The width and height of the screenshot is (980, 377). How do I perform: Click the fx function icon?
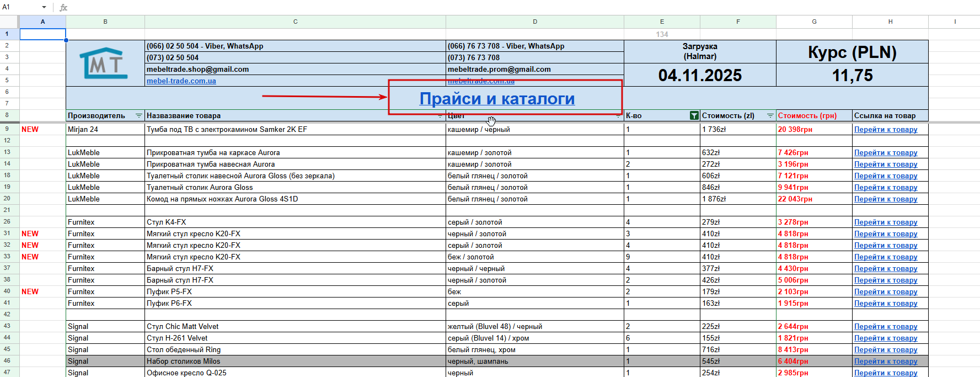click(63, 7)
